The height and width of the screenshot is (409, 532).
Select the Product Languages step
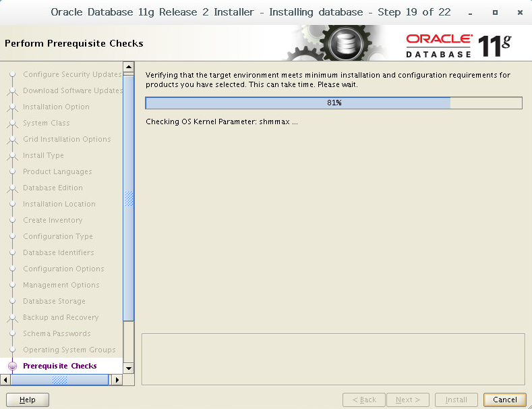(58, 171)
